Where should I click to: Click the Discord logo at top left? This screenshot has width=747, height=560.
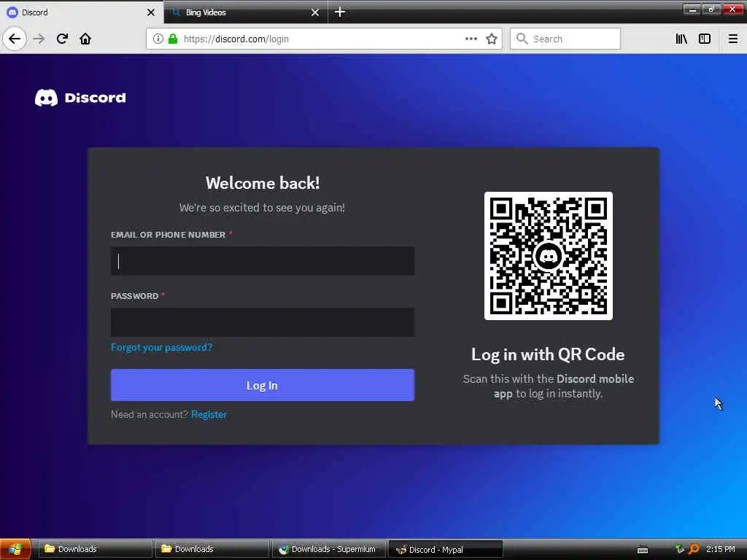click(x=80, y=98)
